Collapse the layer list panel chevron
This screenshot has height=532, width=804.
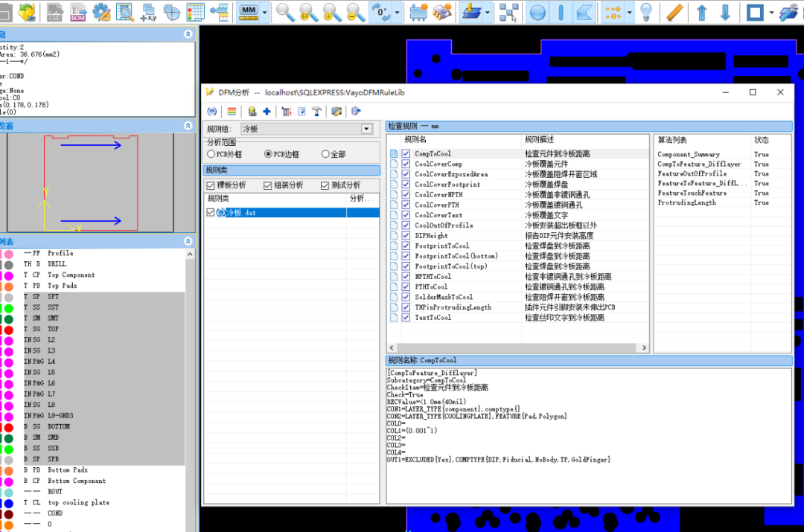(x=188, y=241)
